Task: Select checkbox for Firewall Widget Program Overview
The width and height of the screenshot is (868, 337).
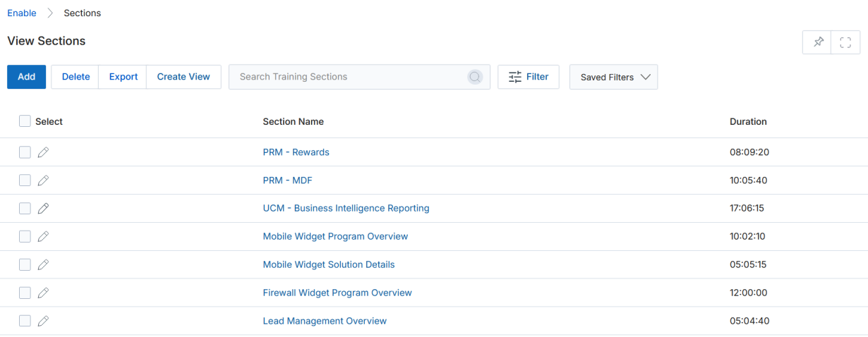Action: 25,293
